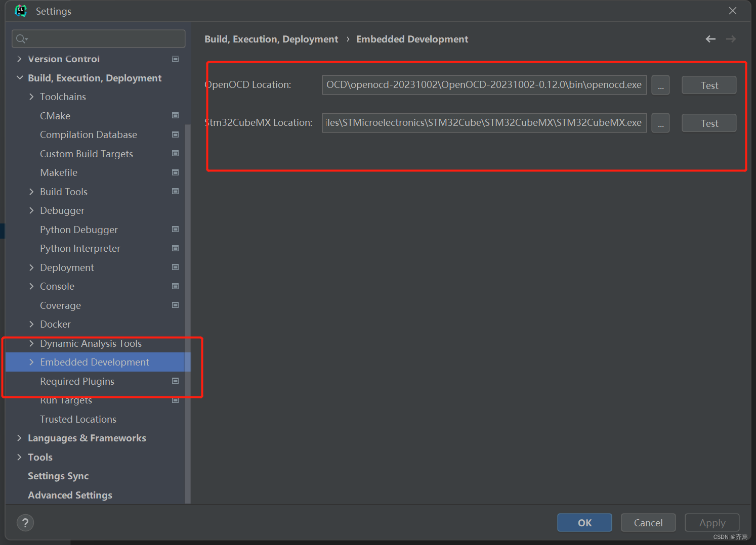Expand the Embedded Development node
The height and width of the screenshot is (545, 756).
tap(31, 362)
